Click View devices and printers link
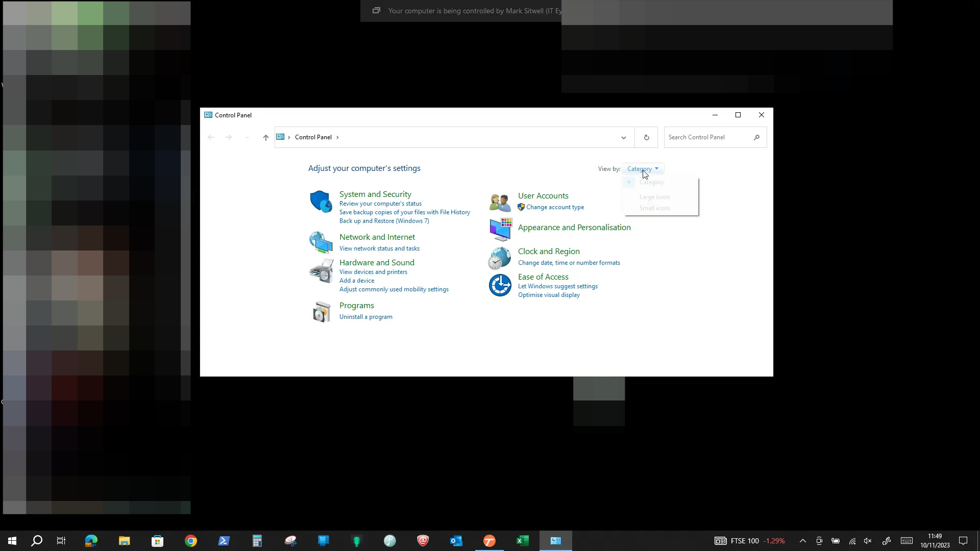 373,272
